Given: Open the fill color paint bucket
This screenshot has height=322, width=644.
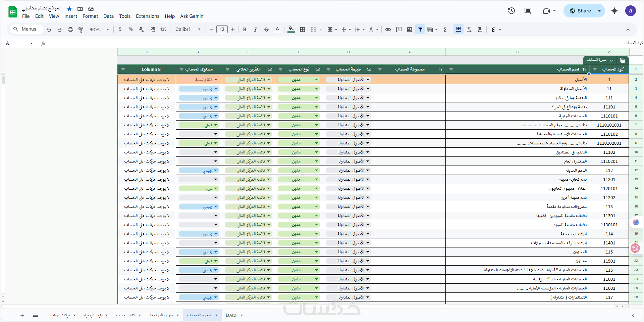Looking at the screenshot, I should coord(291,30).
